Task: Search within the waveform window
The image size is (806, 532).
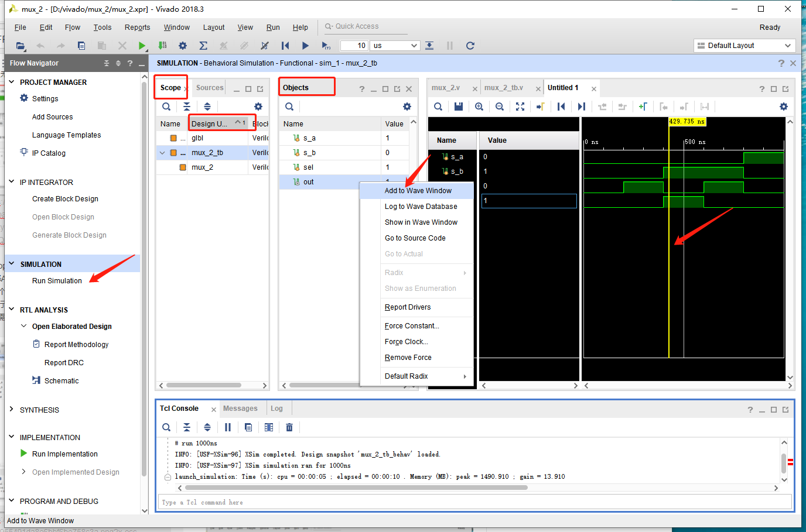Action: pyautogui.click(x=438, y=107)
